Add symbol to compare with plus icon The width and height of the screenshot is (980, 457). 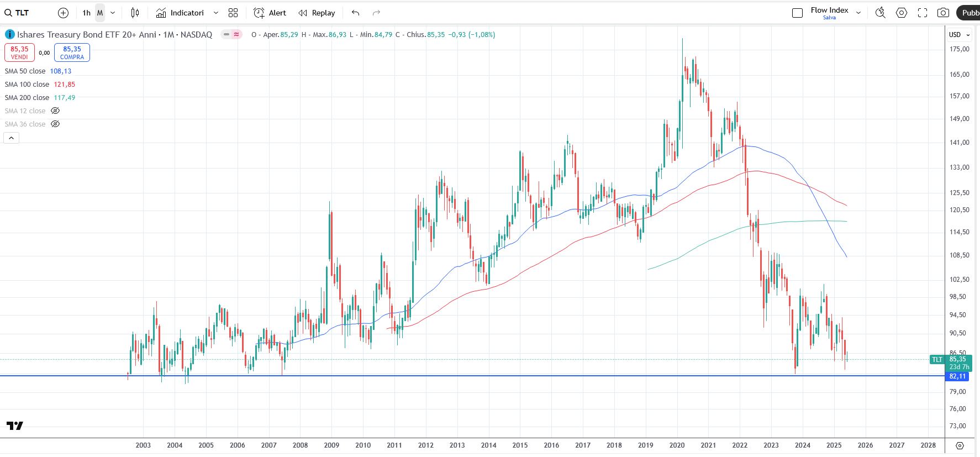64,13
